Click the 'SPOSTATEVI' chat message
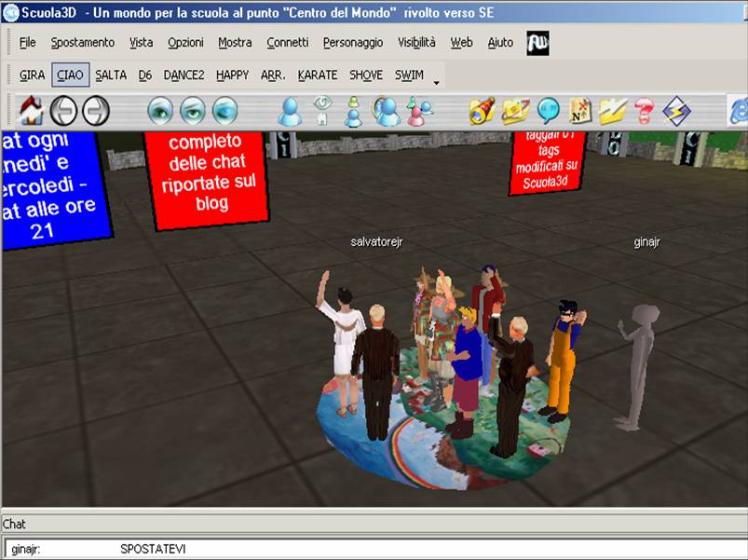 (153, 549)
